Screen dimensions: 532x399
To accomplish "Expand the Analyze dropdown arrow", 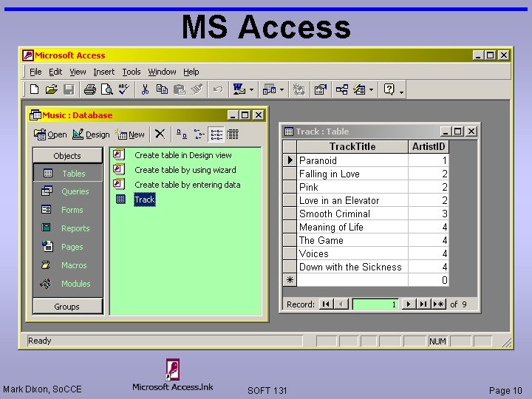I will coord(282,90).
